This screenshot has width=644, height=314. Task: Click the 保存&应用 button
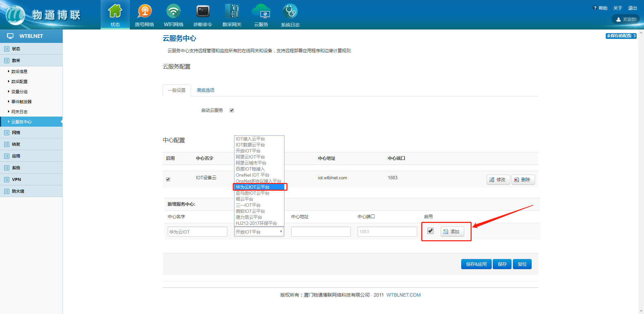[x=476, y=264]
